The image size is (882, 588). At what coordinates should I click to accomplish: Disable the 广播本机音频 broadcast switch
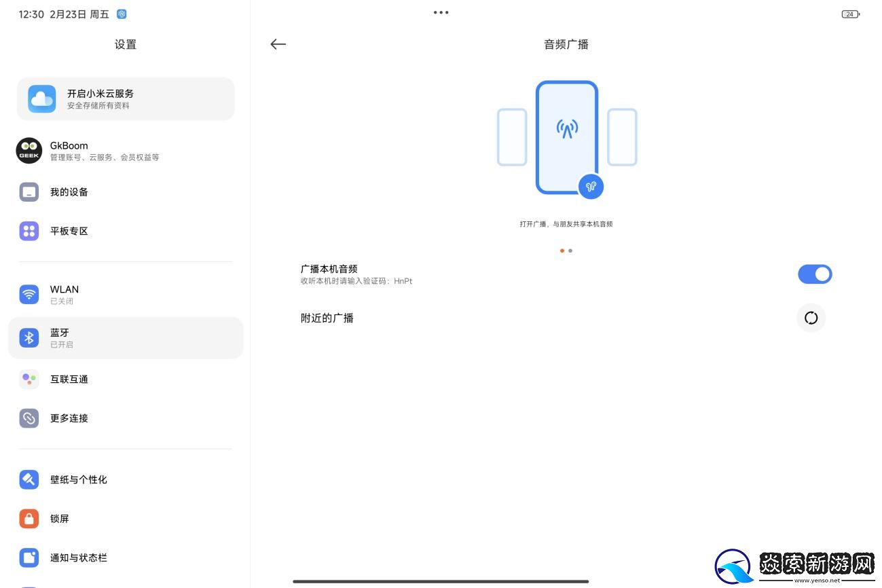(815, 274)
